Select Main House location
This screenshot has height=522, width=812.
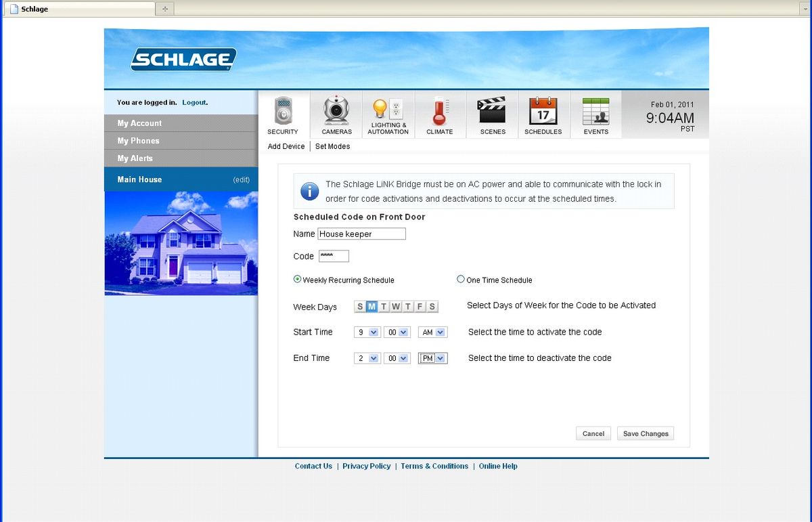(139, 179)
